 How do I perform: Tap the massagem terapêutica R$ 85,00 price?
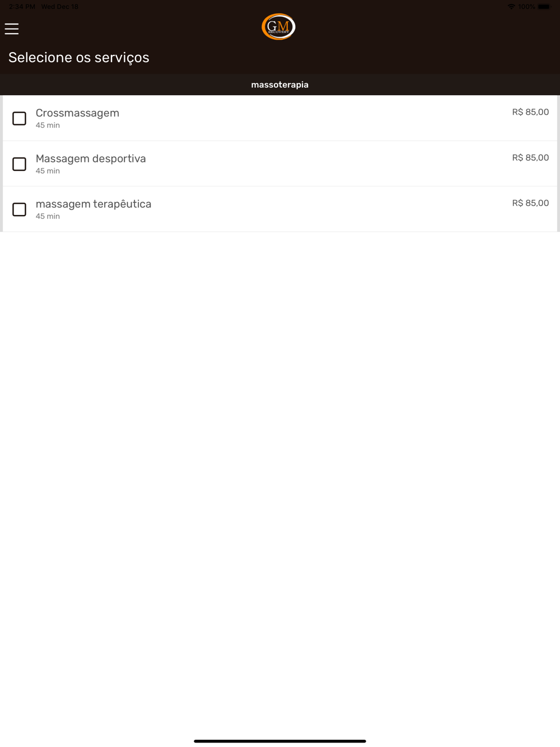530,203
